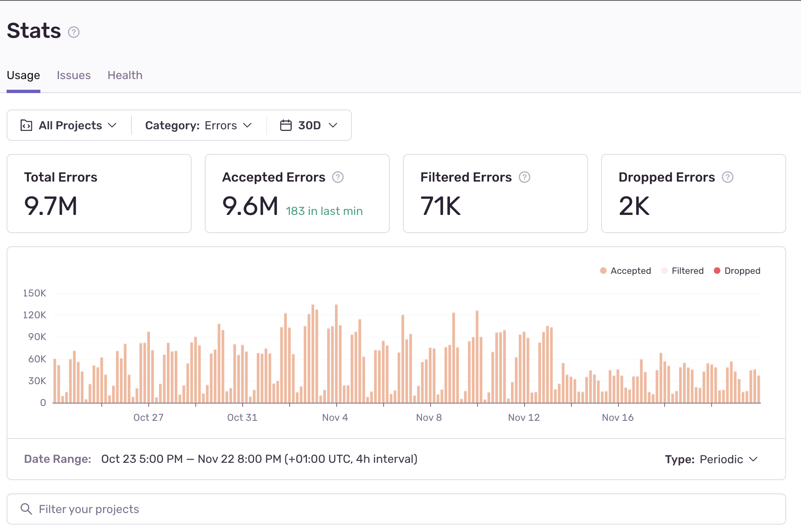
Task: Click the red Dropped legend dot
Action: [717, 271]
